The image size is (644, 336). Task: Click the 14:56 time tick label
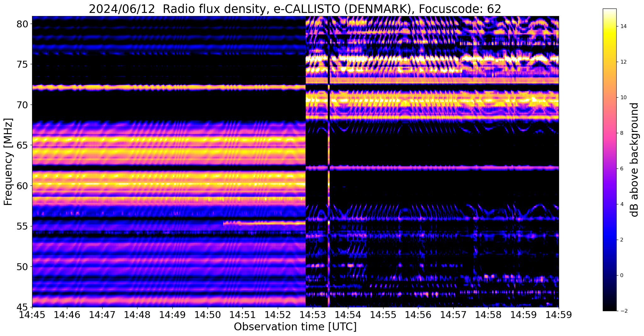click(418, 315)
